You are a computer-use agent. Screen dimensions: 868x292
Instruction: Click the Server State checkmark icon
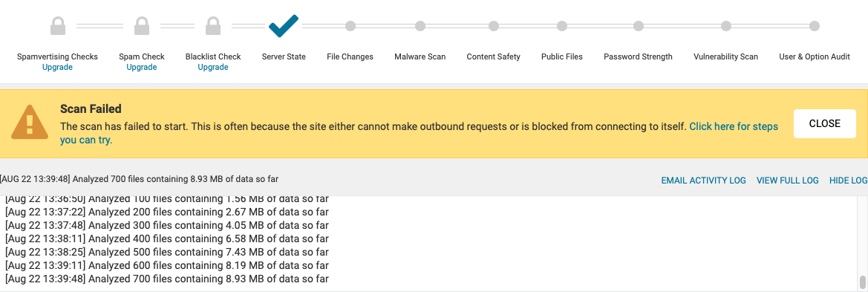point(284,25)
